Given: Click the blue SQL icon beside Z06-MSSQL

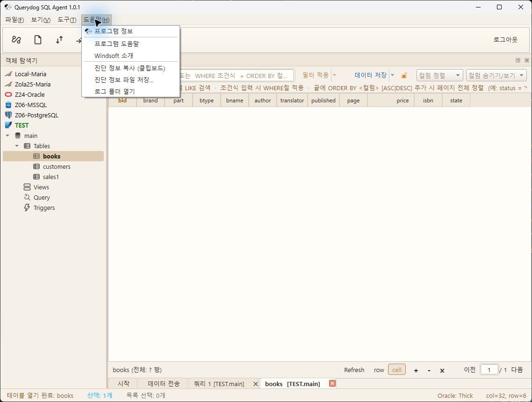Looking at the screenshot, I should (x=8, y=105).
